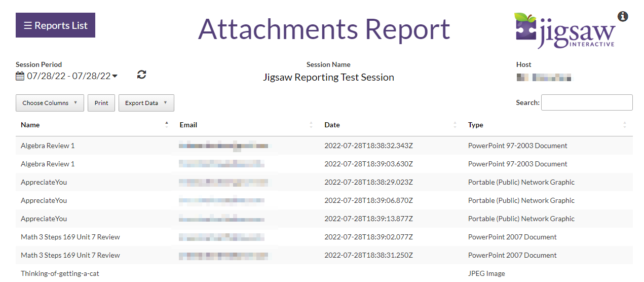Click the Name column header
Viewport: 644px width, 282px height.
[30, 125]
